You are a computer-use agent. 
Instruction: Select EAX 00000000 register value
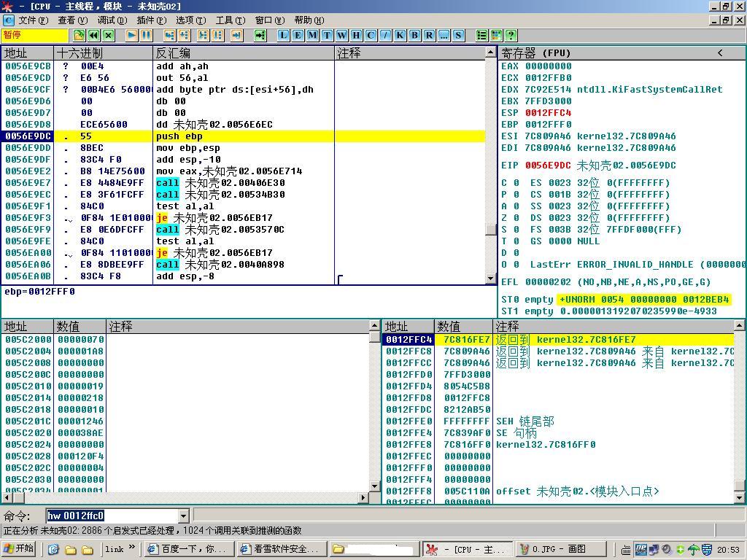pos(549,66)
